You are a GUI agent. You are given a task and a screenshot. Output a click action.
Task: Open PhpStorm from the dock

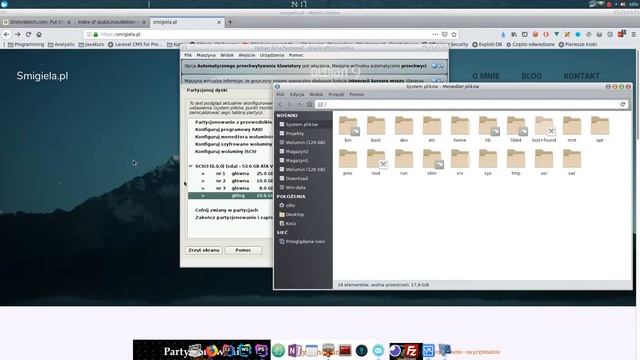(261, 351)
